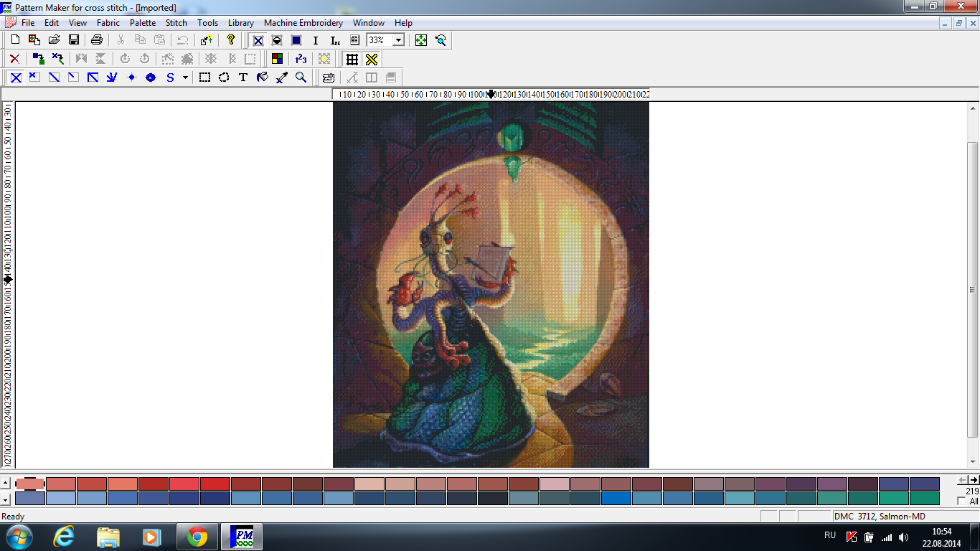Select the full cross stitch tool
Viewport: 980px width, 551px height.
[x=15, y=77]
